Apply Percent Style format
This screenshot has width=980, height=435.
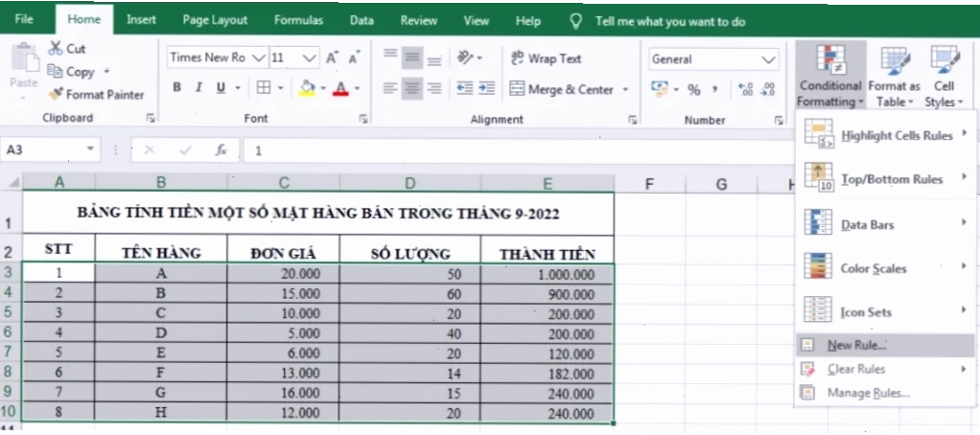[693, 89]
